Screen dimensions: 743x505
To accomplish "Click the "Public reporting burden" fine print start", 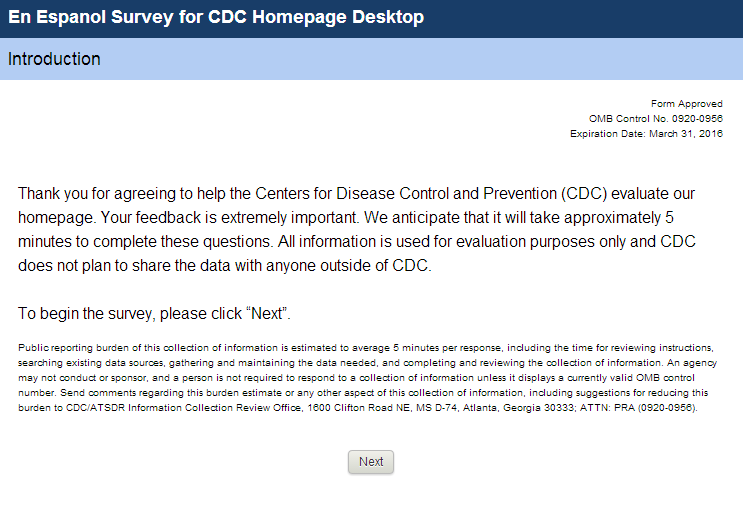I will pyautogui.click(x=76, y=347).
